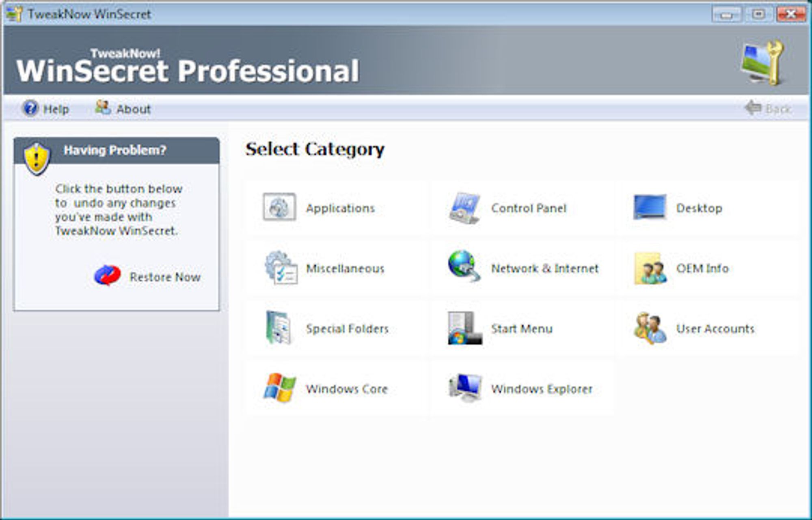Open the OEM Info icon

(x=650, y=268)
